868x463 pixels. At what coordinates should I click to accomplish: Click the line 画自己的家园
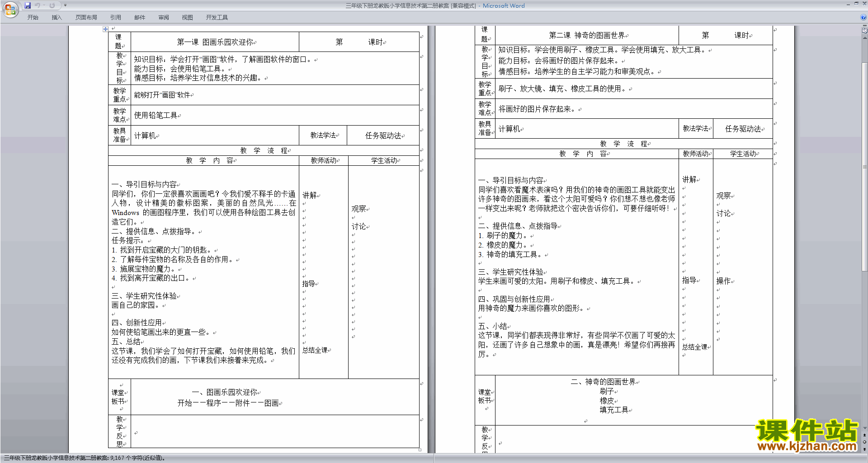137,305
